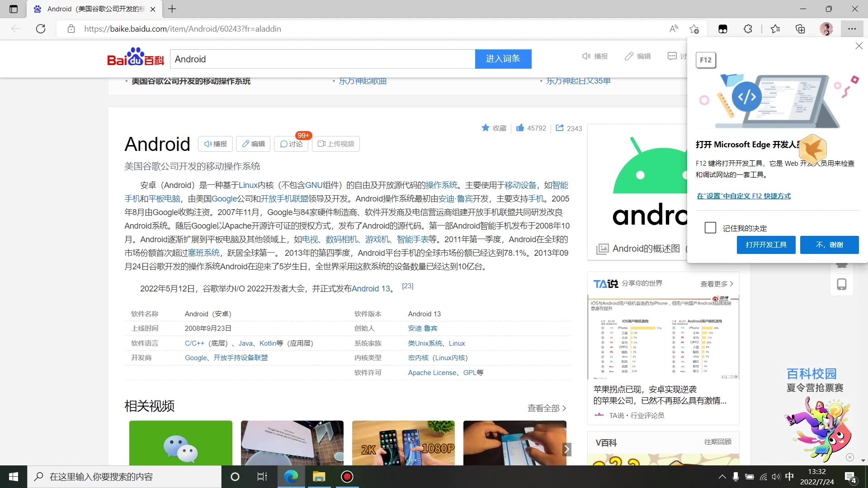Image resolution: width=868 pixels, height=488 pixels.
Task: Open the Extensions puzzle icon
Action: pos(748,29)
